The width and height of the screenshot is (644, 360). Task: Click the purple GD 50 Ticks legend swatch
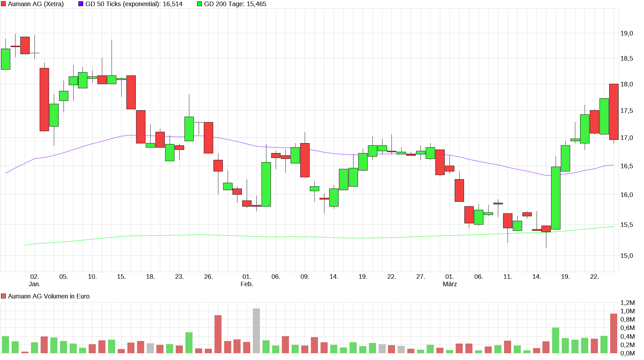[81, 4]
